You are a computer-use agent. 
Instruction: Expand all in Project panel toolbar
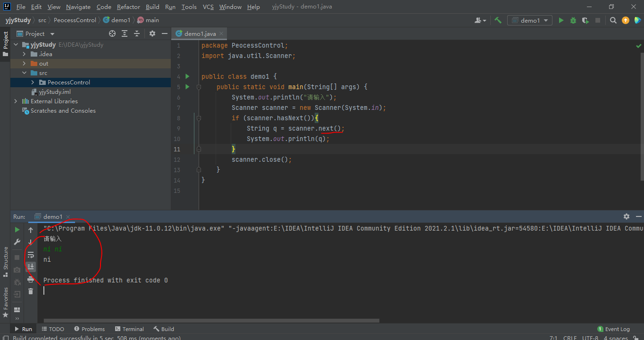coord(125,33)
